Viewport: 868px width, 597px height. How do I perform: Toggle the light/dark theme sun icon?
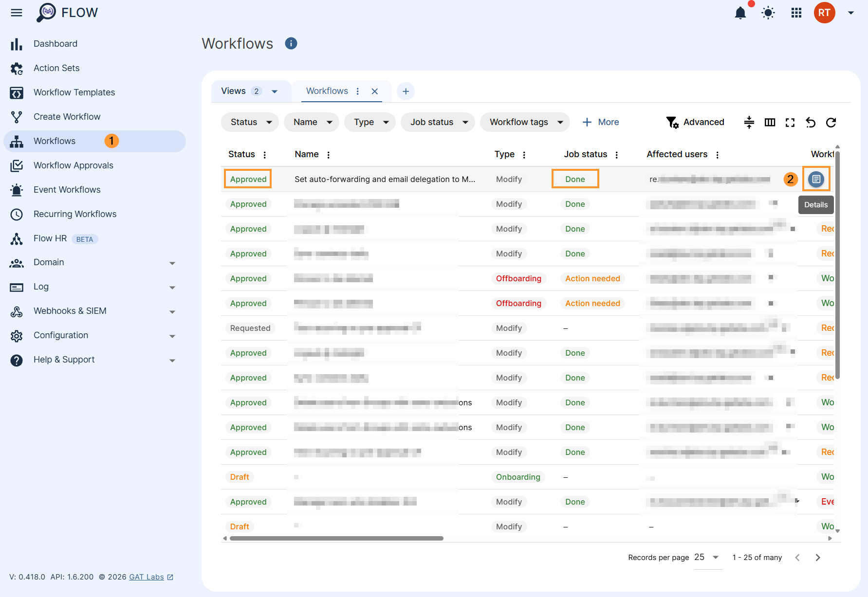(x=768, y=13)
